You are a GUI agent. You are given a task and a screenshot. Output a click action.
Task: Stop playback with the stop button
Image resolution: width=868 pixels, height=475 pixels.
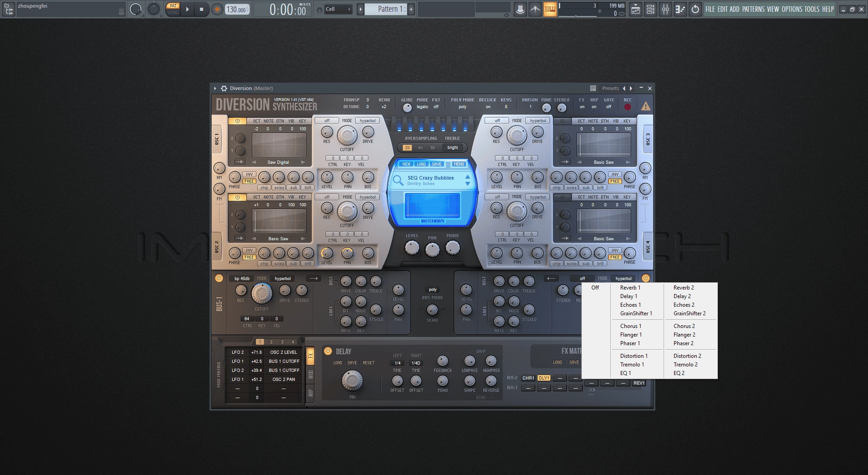(202, 9)
